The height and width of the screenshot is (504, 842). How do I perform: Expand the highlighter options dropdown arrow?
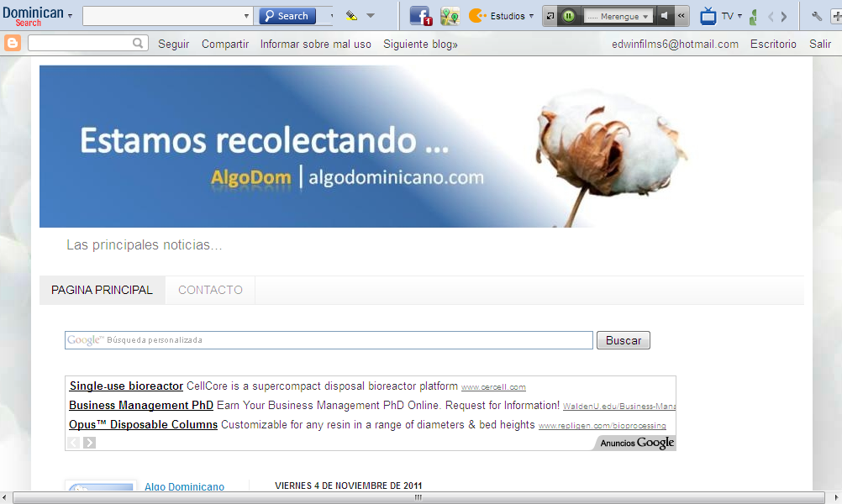click(x=371, y=16)
